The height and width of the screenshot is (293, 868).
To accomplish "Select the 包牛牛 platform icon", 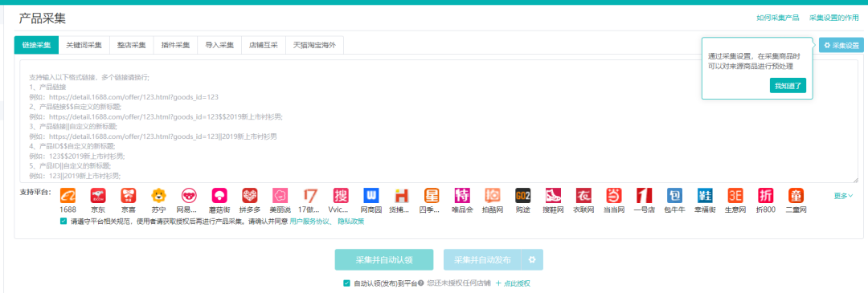I will (674, 196).
